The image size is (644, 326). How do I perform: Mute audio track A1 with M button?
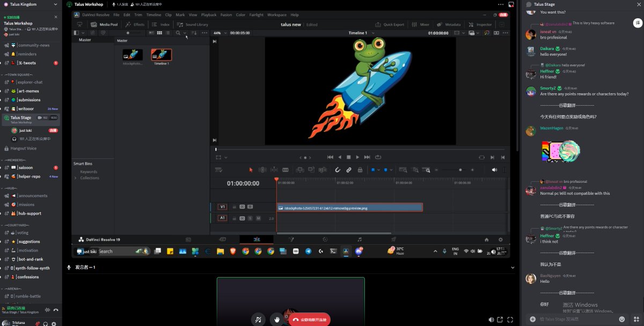pyautogui.click(x=258, y=218)
